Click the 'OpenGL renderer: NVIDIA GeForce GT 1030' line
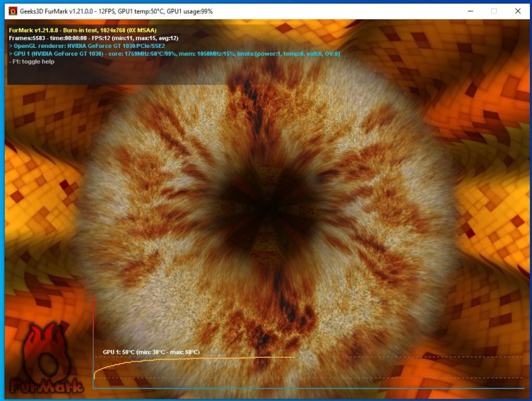Viewport: 532px width, 401px height. click(87, 46)
